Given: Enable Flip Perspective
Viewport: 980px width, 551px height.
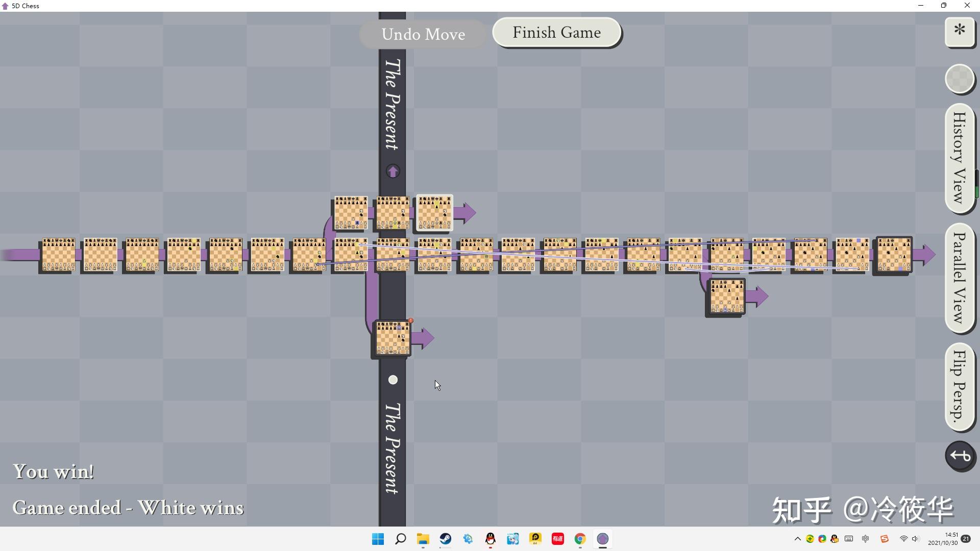Looking at the screenshot, I should click(959, 388).
